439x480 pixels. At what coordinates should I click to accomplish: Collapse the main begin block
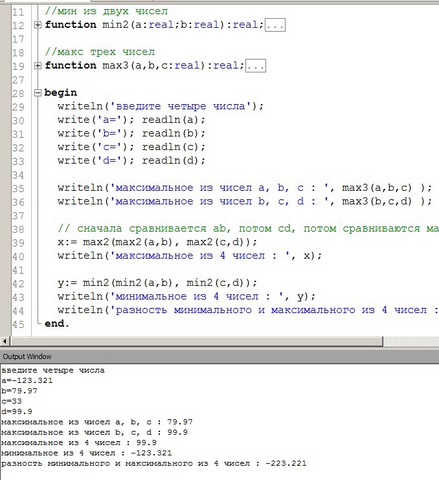38,93
